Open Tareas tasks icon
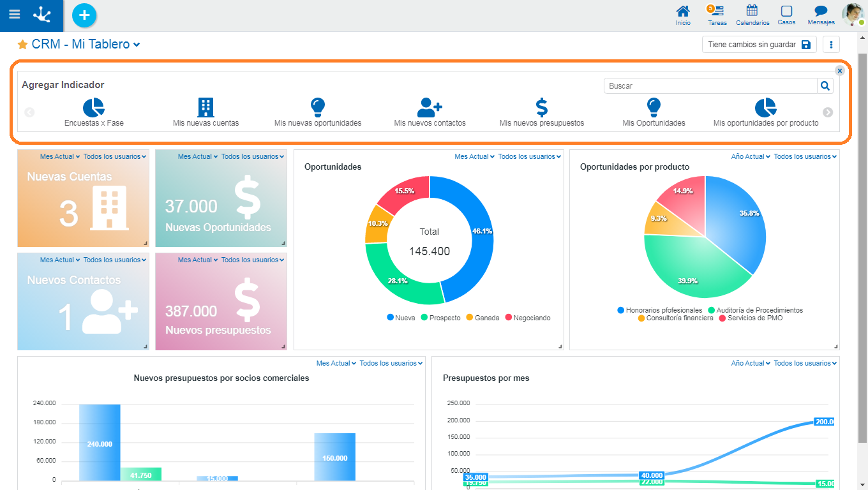The image size is (868, 490). click(x=717, y=15)
